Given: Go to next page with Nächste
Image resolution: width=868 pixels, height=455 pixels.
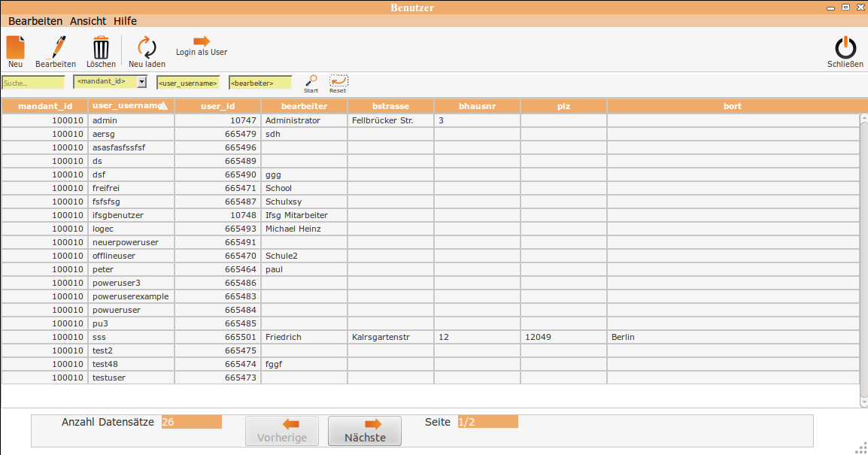Looking at the screenshot, I should (x=365, y=431).
